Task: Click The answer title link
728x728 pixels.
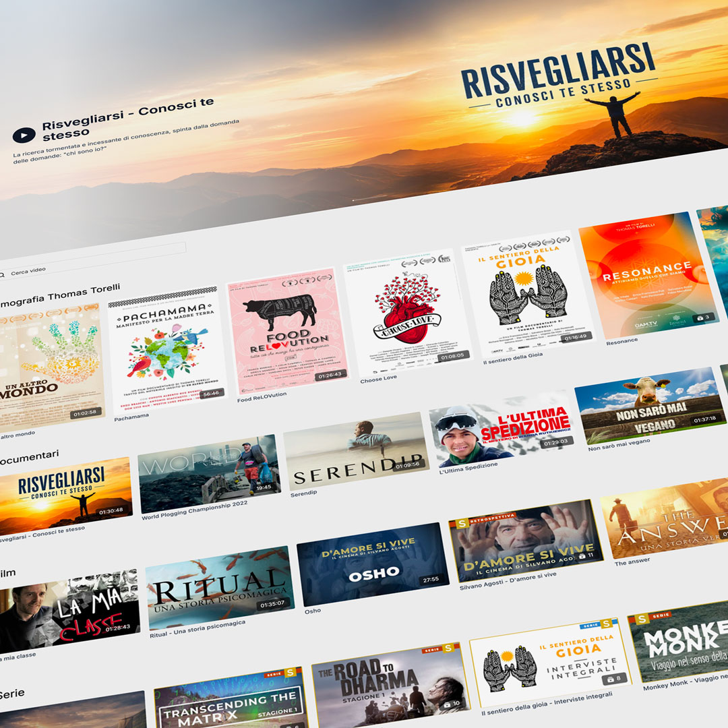Action: 632,562
